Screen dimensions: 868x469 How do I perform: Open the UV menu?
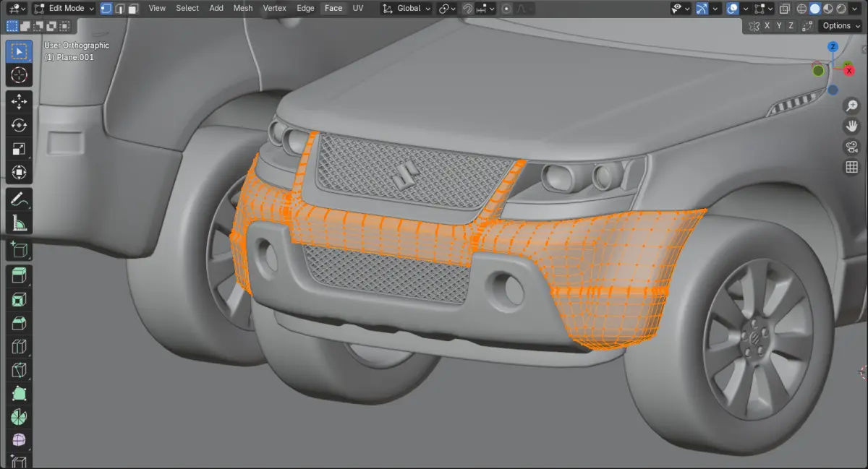click(x=358, y=9)
